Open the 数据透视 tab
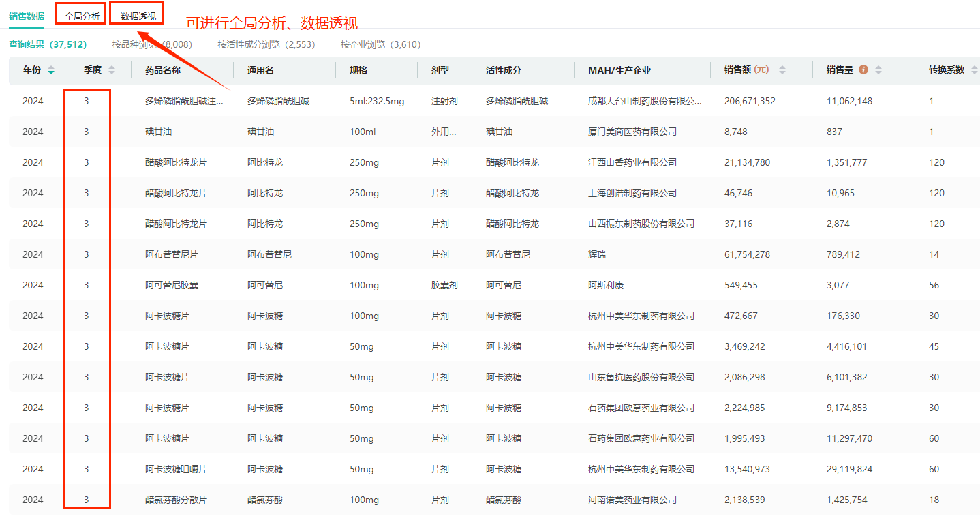980x516 pixels. (x=138, y=16)
